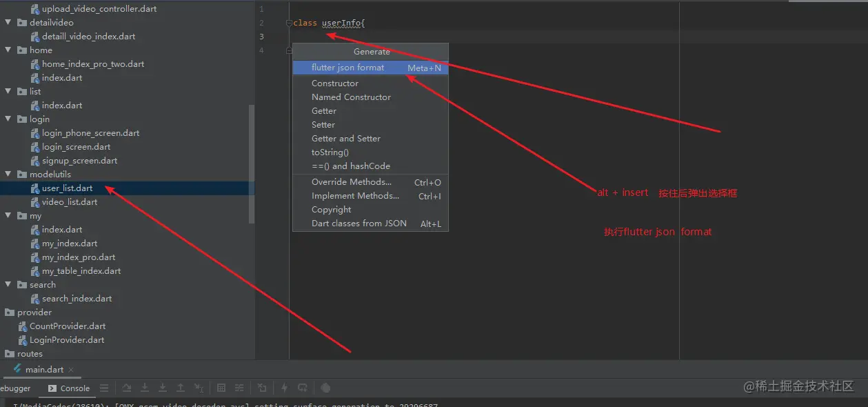Collapse the search folder arrow
Image resolution: width=868 pixels, height=407 pixels.
[8, 285]
